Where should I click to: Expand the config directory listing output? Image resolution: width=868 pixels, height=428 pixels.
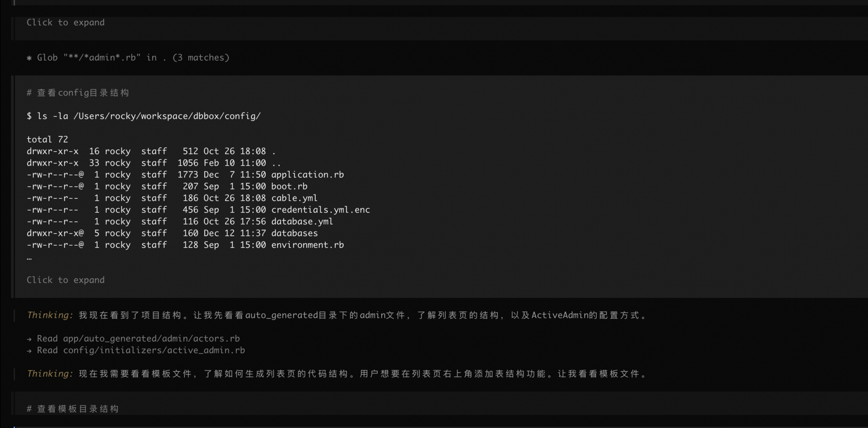point(65,280)
